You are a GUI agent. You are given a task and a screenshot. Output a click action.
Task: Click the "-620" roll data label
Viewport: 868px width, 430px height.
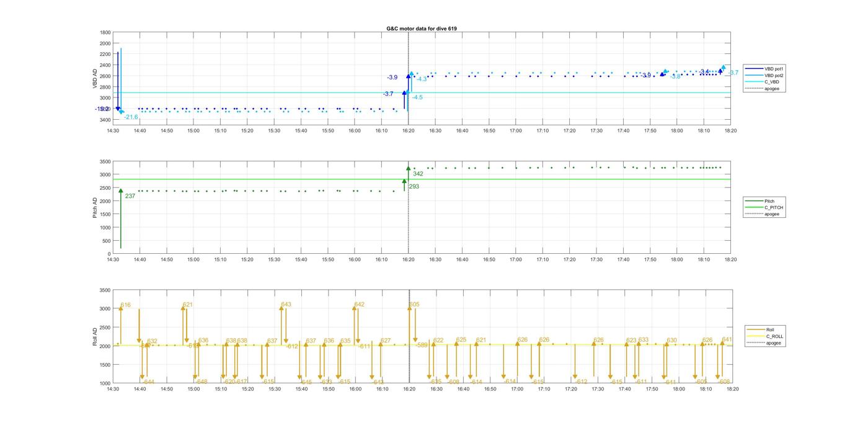point(229,382)
